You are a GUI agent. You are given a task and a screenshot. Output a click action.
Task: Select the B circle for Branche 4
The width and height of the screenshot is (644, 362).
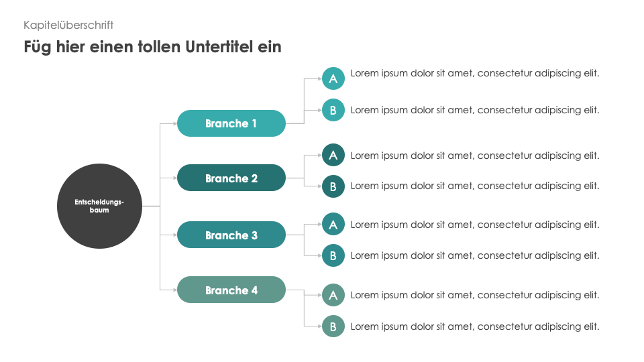click(333, 326)
